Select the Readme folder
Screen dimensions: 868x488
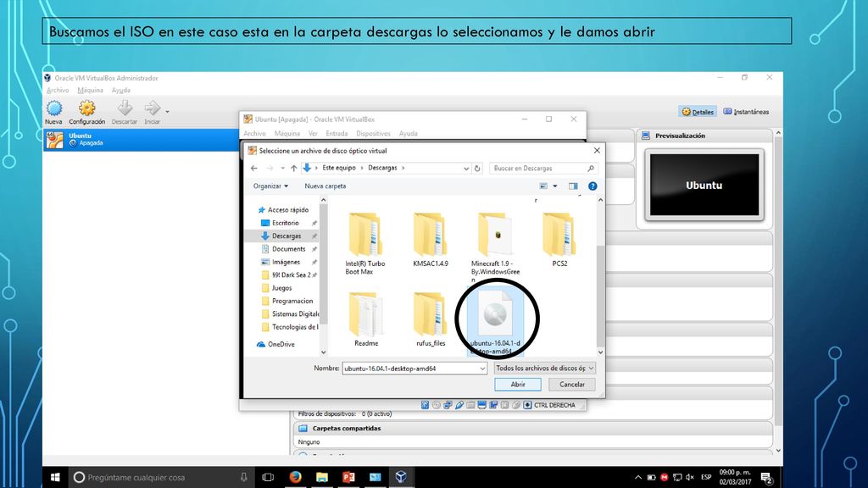(366, 319)
